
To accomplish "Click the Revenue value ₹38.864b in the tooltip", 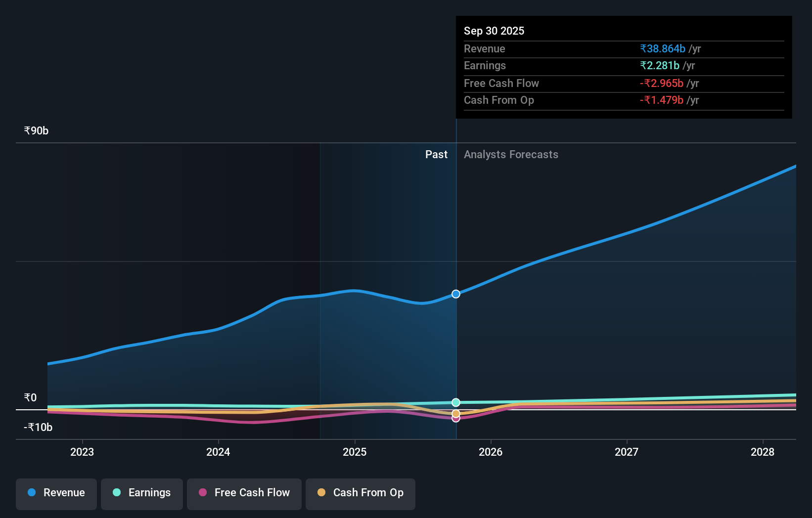I will pos(663,48).
